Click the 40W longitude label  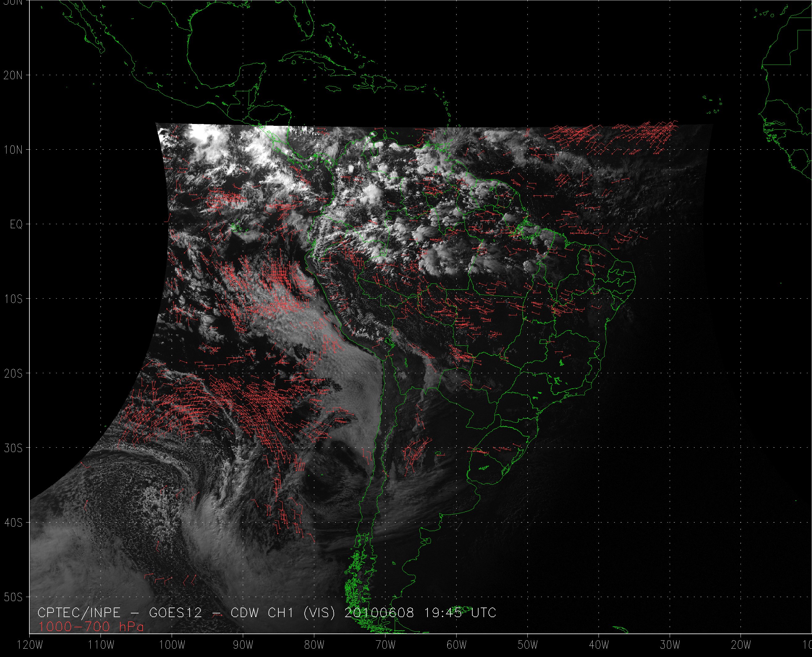click(x=599, y=645)
